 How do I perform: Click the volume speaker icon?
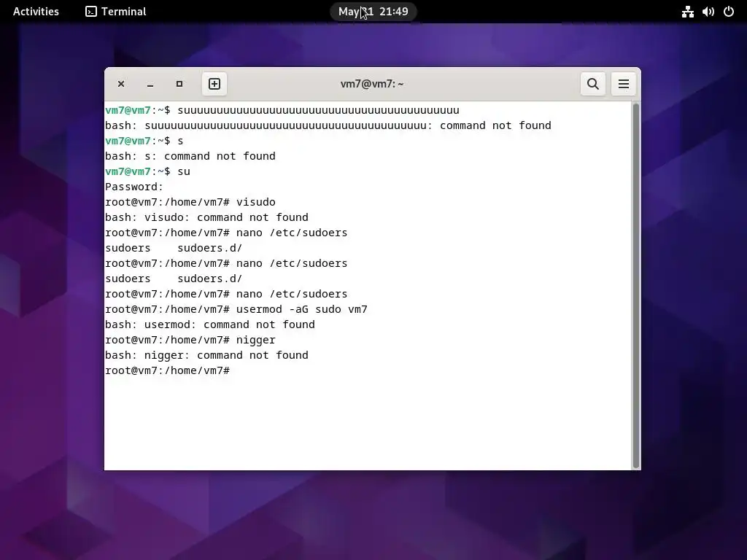point(708,12)
